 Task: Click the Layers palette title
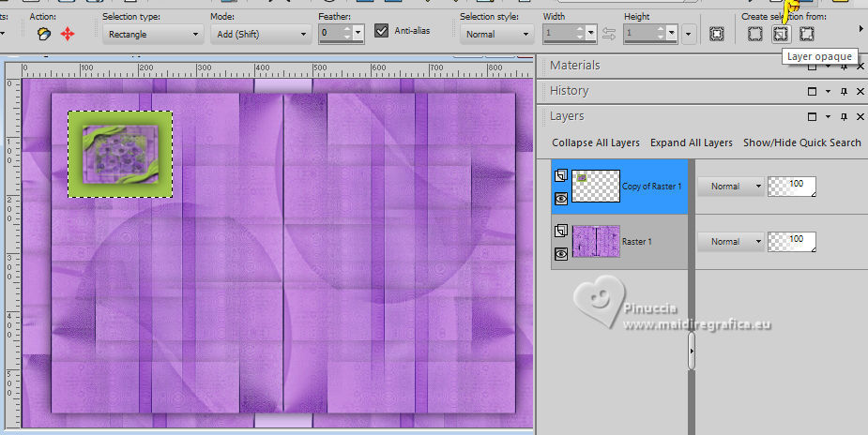pyautogui.click(x=567, y=116)
